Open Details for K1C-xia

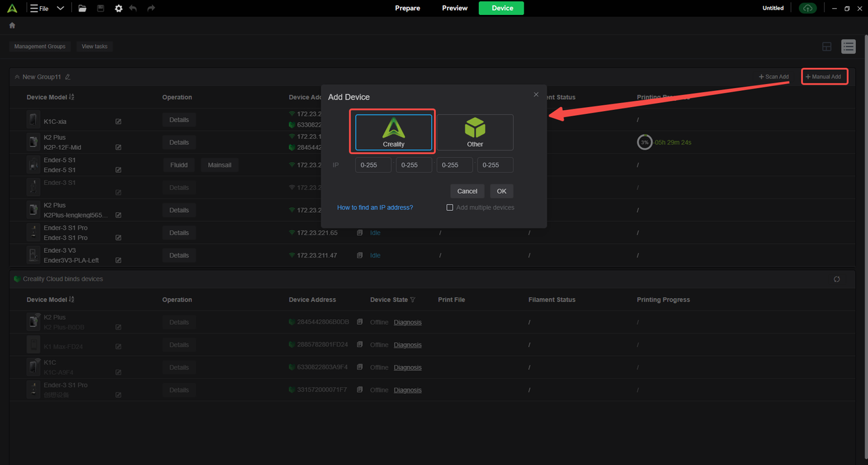179,119
